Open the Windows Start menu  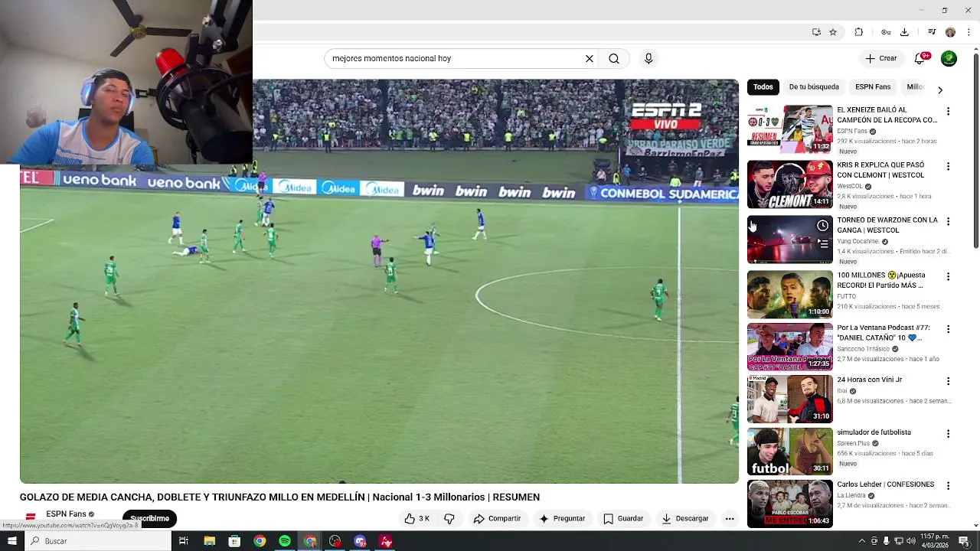click(x=11, y=541)
